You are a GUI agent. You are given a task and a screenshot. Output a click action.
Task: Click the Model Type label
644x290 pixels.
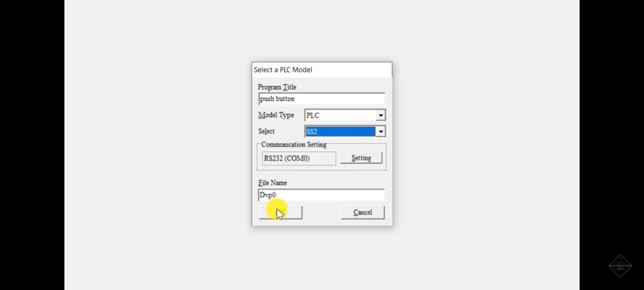(276, 115)
